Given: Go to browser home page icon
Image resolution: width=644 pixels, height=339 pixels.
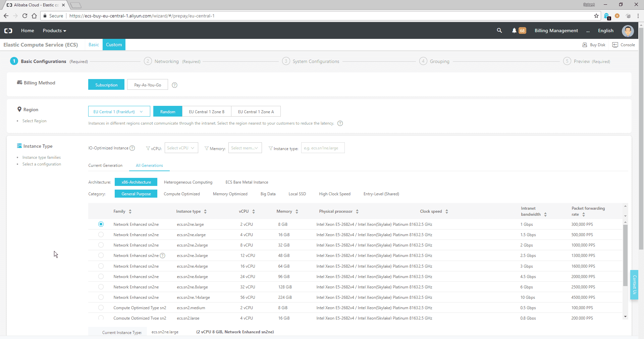Looking at the screenshot, I should click(34, 16).
